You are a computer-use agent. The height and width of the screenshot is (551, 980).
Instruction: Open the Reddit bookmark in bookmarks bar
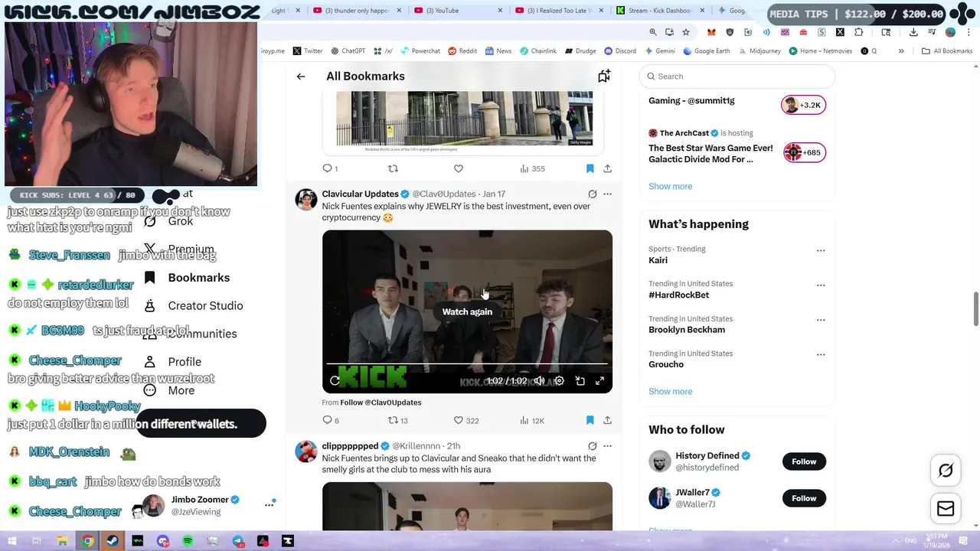[x=462, y=51]
